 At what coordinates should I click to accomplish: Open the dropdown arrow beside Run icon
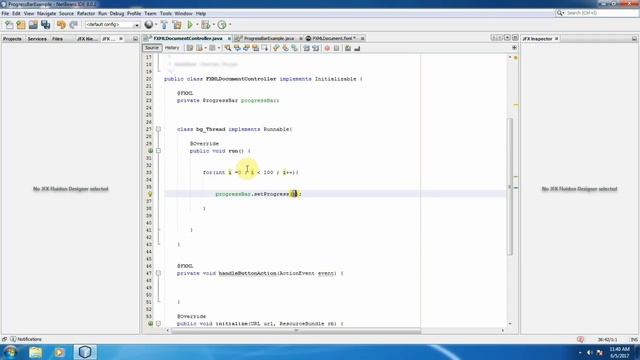197,25
